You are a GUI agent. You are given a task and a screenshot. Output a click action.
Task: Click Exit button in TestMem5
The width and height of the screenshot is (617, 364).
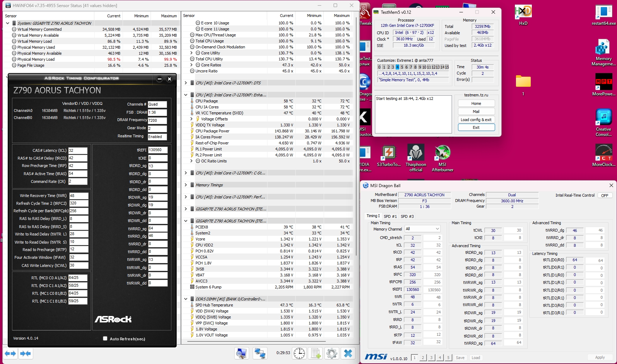coord(476,127)
